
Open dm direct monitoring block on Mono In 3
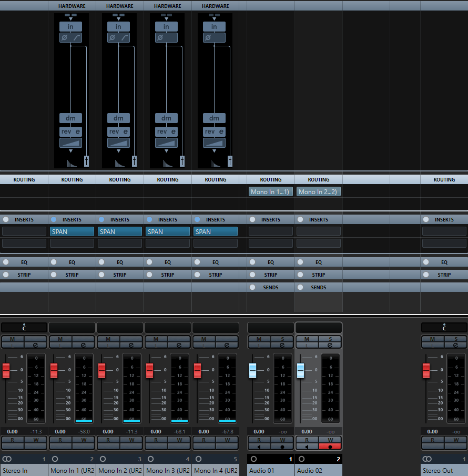[x=166, y=118]
